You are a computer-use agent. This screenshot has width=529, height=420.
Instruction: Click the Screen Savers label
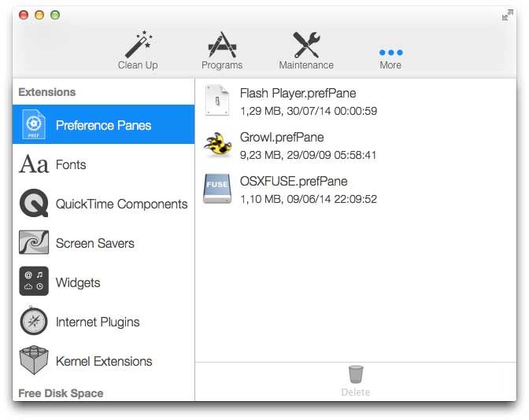coord(94,243)
